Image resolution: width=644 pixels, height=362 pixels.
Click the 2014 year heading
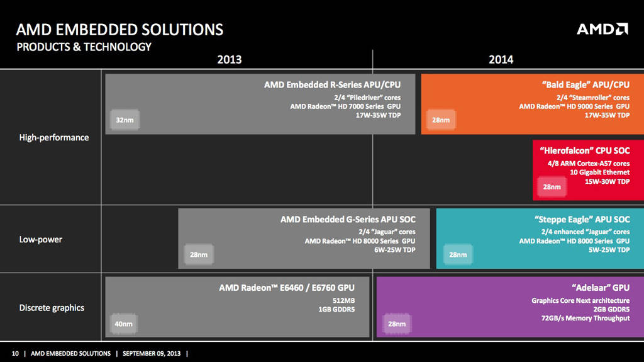(501, 60)
